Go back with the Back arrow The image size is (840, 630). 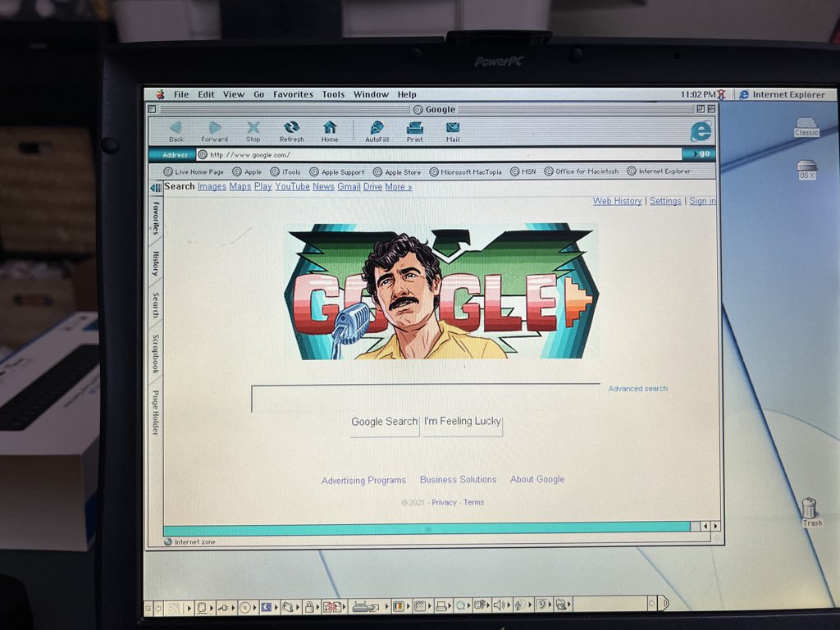click(x=176, y=131)
